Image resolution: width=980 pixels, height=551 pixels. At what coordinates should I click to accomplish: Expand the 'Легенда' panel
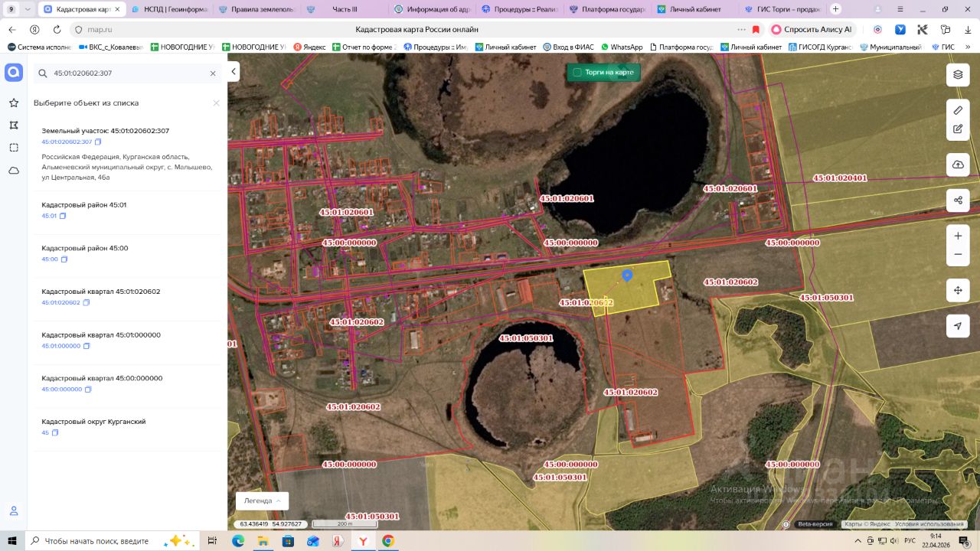262,500
